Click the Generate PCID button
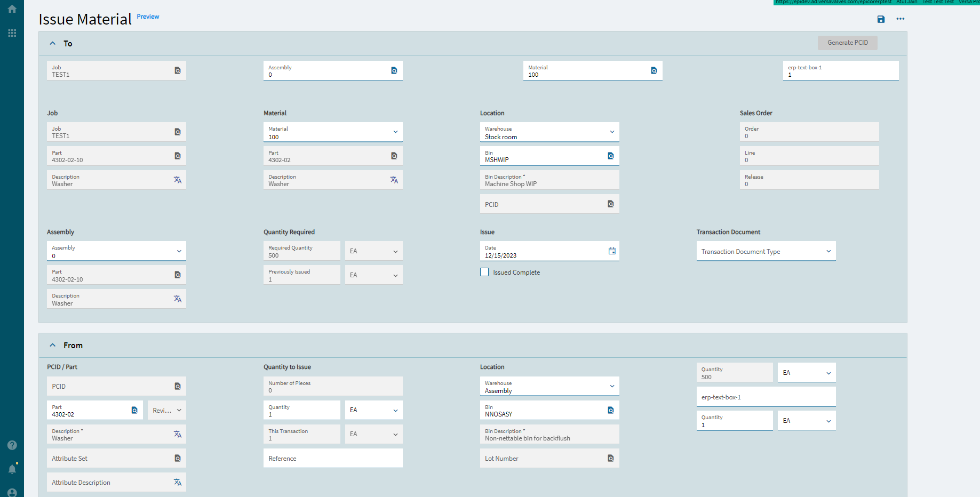The height and width of the screenshot is (497, 980). tap(847, 43)
